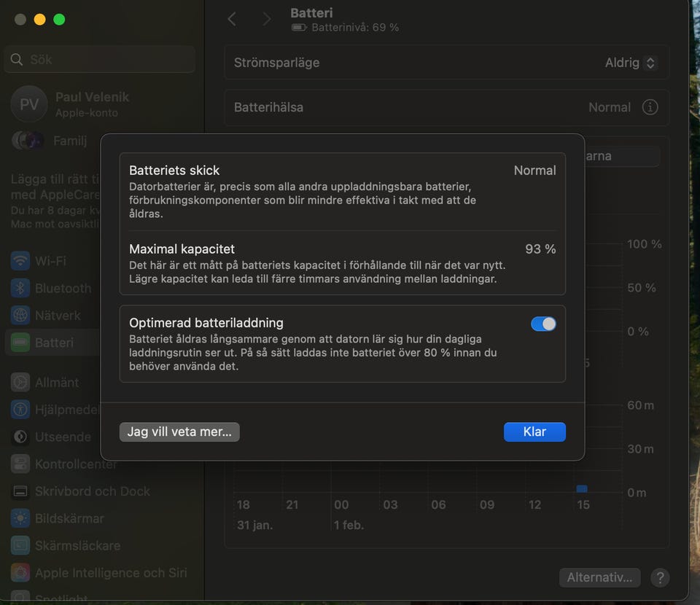Open the Familj sidebar entry
700x605 pixels.
coord(69,141)
